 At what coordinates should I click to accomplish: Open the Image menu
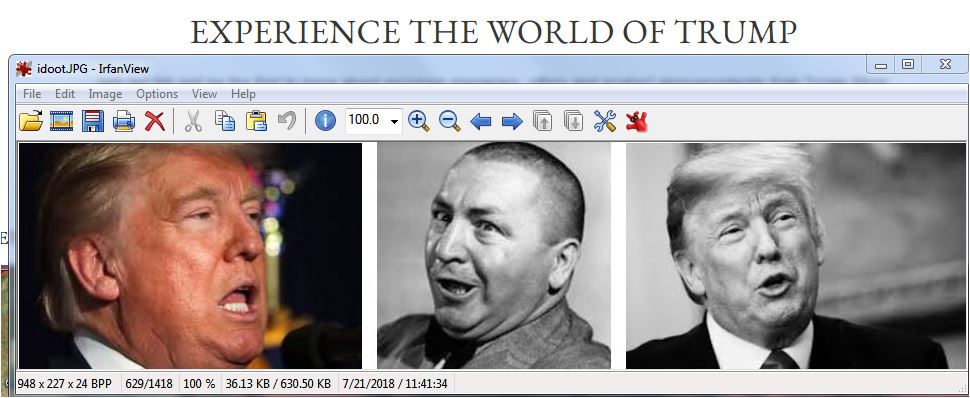105,94
